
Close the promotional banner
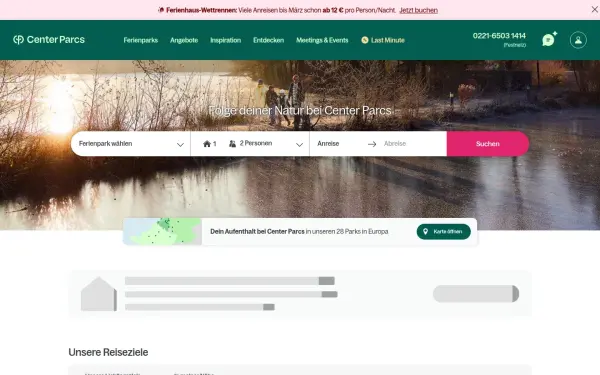594,10
